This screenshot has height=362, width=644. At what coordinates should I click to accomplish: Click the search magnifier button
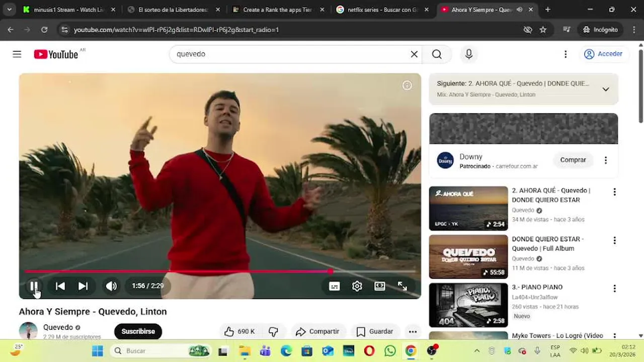(437, 54)
